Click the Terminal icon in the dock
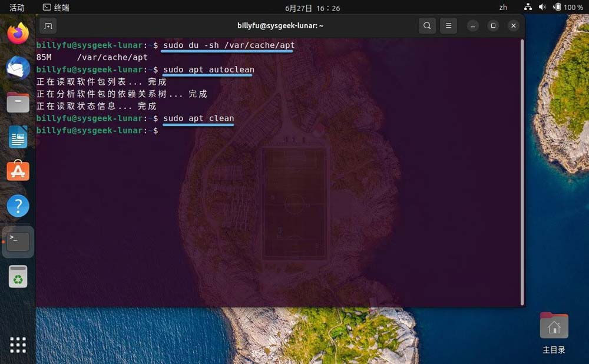 pos(18,241)
